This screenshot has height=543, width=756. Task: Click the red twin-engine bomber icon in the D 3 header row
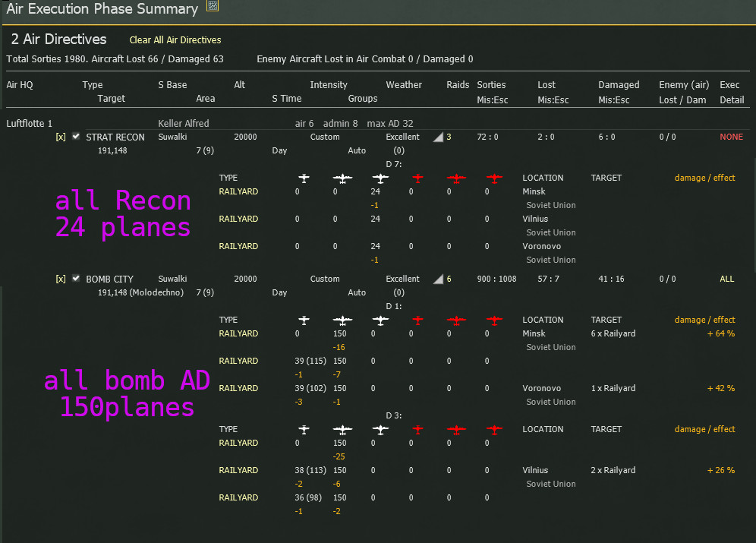click(x=456, y=430)
